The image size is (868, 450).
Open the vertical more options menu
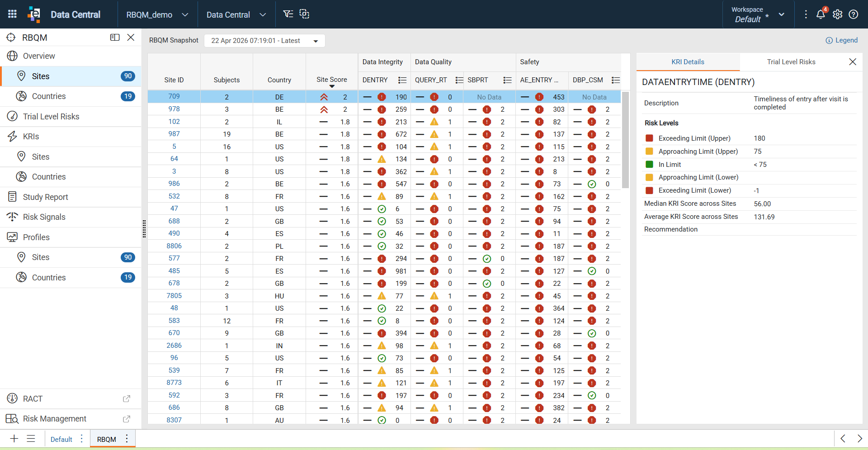pyautogui.click(x=806, y=14)
